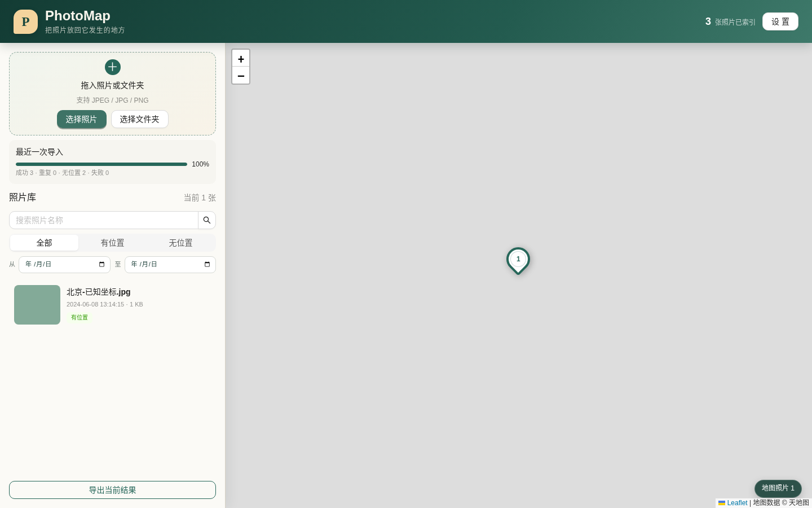Click the 支持 JPEG / JPG / PNG hint
Screen dimensions: 812x508
pyautogui.click(x=112, y=100)
